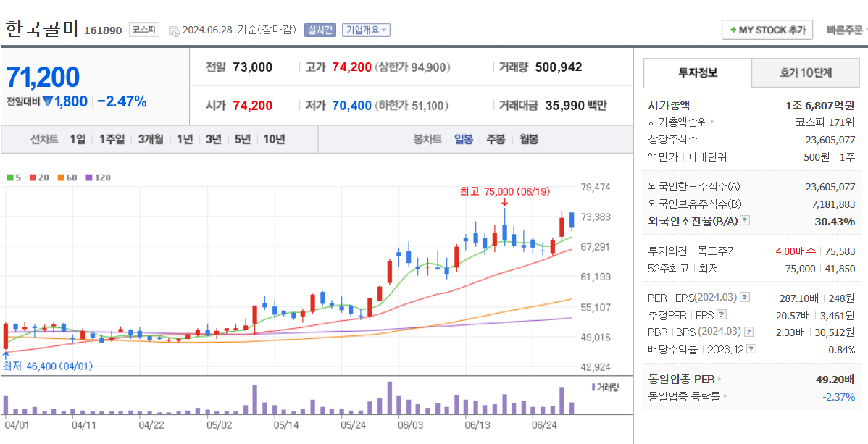Click the purple 거래량 legend marker
Viewport: 868px width, 444px height.
tap(593, 387)
